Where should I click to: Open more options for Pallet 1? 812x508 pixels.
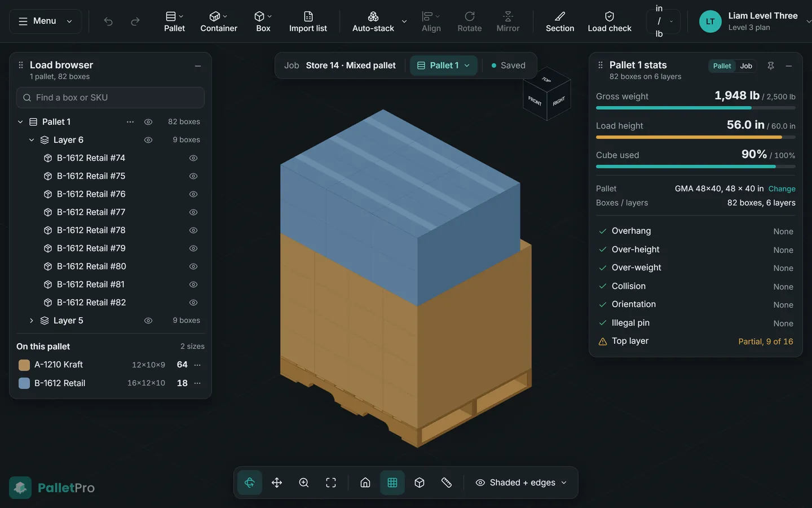[x=130, y=122]
